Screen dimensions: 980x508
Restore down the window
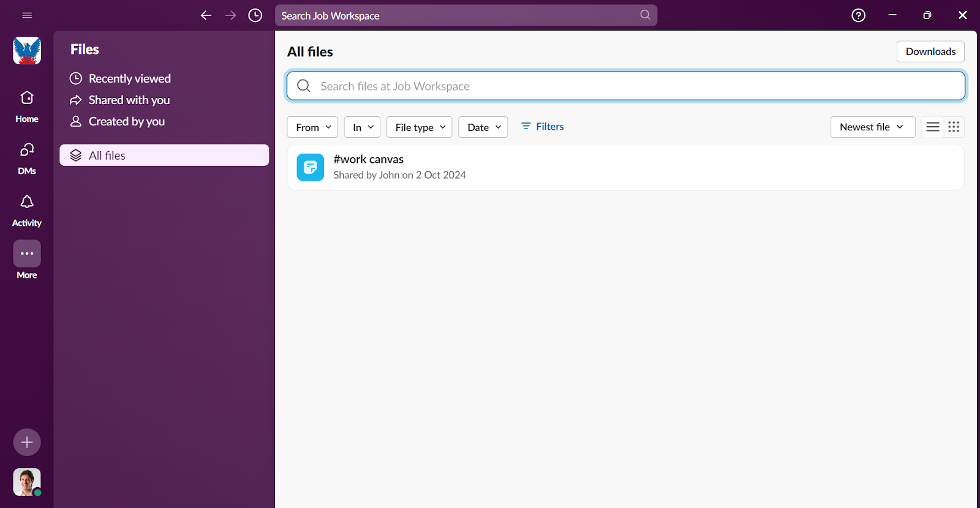(x=927, y=15)
